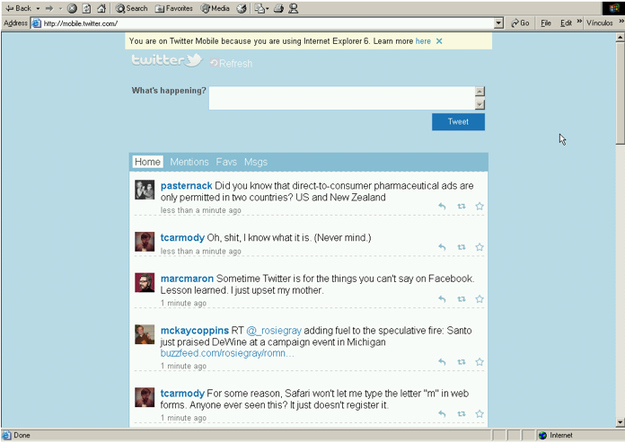625x443 pixels.
Task: Click the page scrollbar up arrow
Action: coord(620,37)
